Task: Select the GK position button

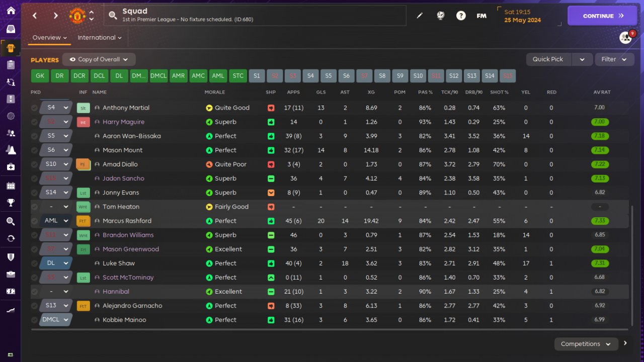Action: point(40,76)
